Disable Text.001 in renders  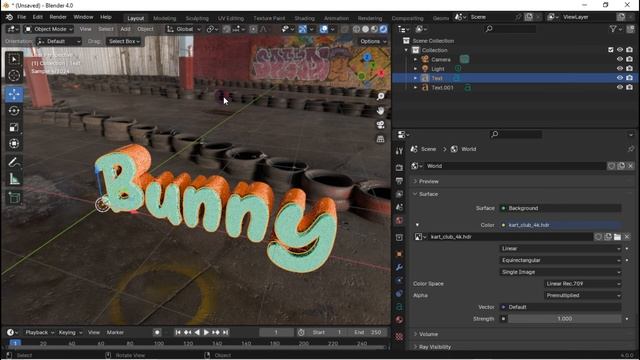tap(629, 87)
